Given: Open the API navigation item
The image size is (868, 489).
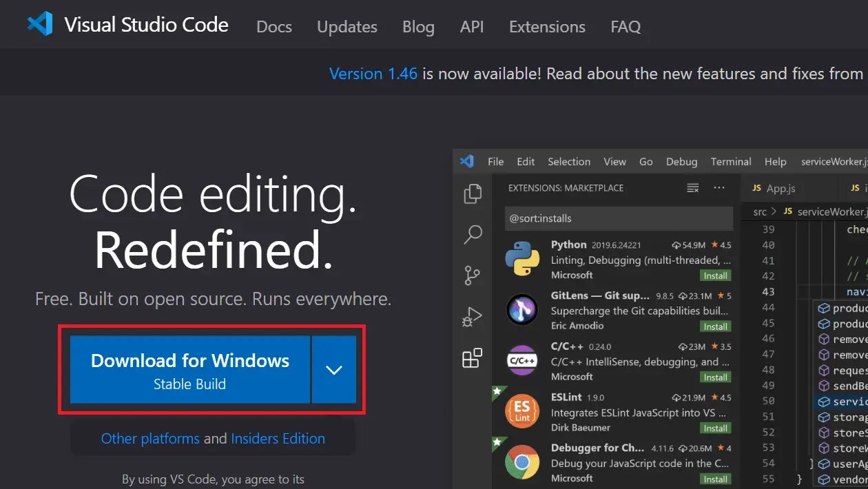Looking at the screenshot, I should pyautogui.click(x=472, y=27).
